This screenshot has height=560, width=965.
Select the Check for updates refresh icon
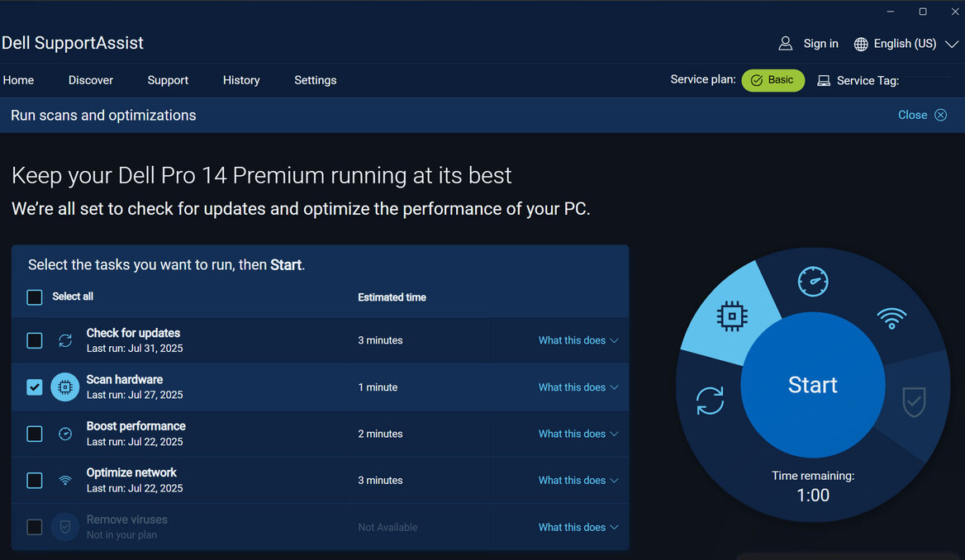tap(64, 340)
